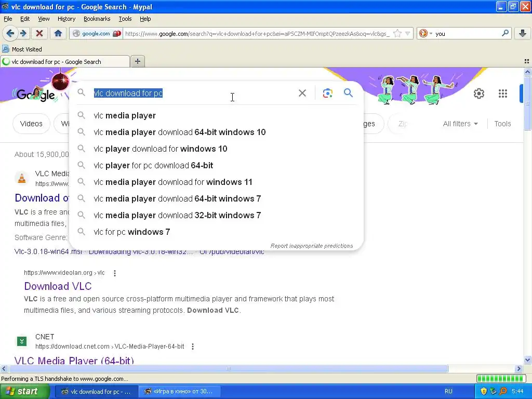Click the taskbar clock 5:44
The image size is (532, 399).
click(517, 391)
